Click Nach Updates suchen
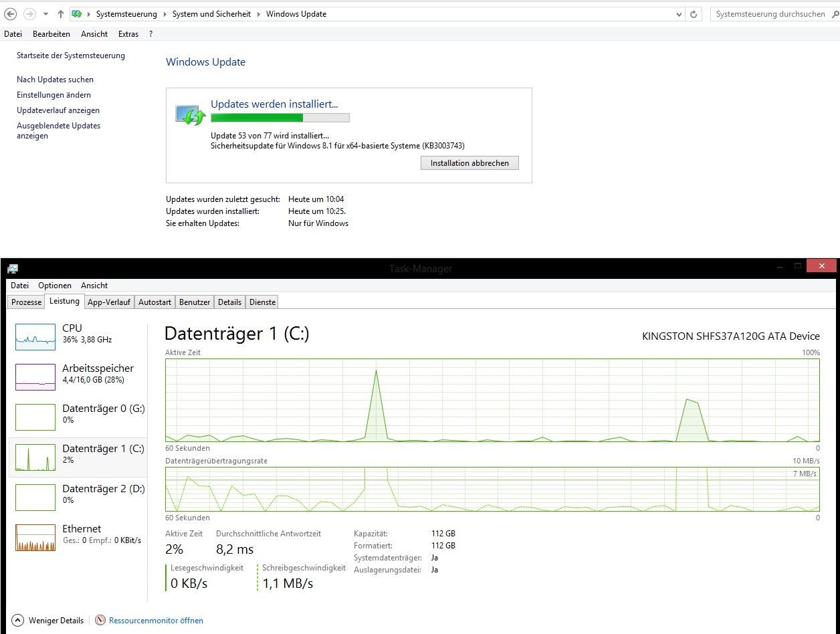The image size is (840, 634). point(55,80)
